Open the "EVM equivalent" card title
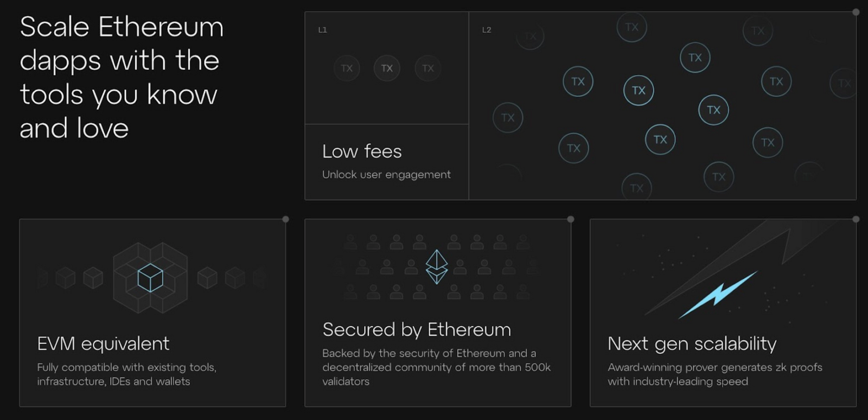The image size is (868, 420). point(103,343)
